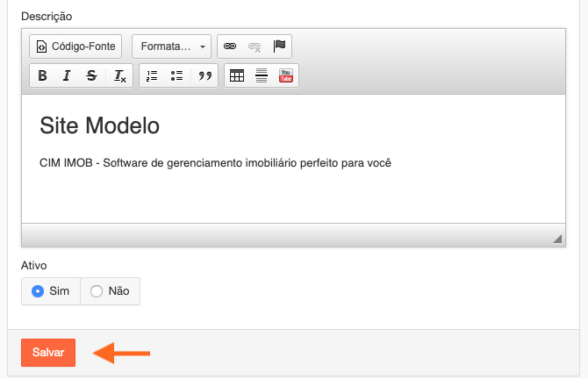Screen dimensions: 588x379
Task: Insert a table
Action: [x=236, y=76]
